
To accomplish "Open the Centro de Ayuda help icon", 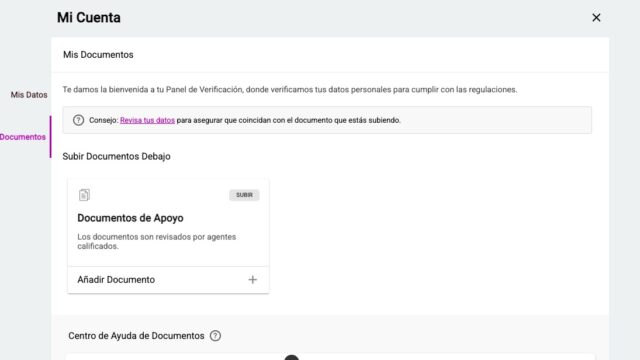I will (215, 336).
